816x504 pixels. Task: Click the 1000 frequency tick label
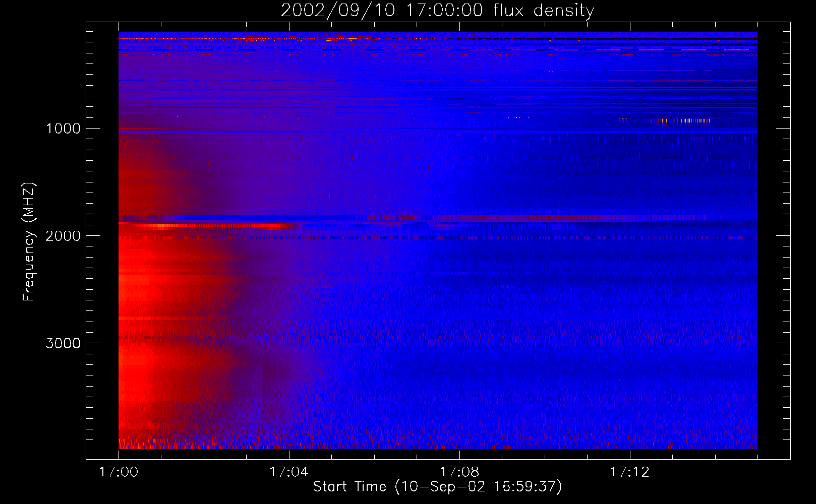(x=63, y=129)
